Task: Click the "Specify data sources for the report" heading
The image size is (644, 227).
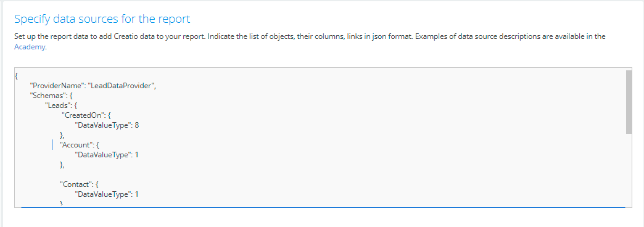Action: click(102, 19)
